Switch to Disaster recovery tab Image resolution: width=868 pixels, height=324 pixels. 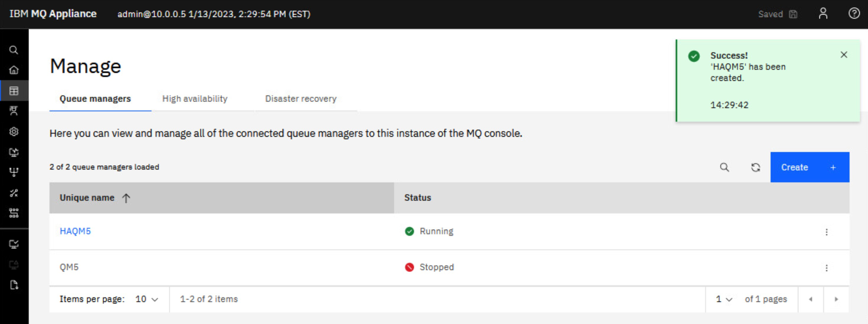pyautogui.click(x=300, y=99)
